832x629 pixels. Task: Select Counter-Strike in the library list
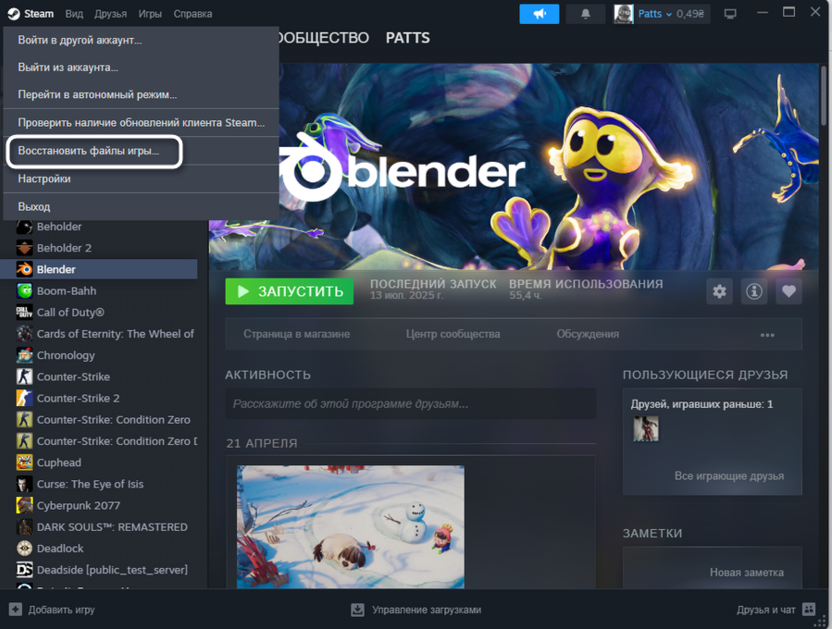99,377
